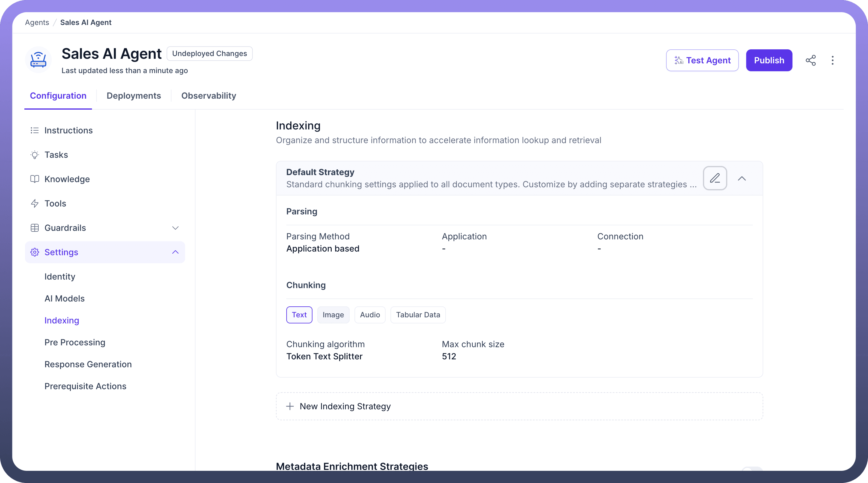The width and height of the screenshot is (868, 483).
Task: Collapse the Settings section chevron
Action: pos(175,252)
